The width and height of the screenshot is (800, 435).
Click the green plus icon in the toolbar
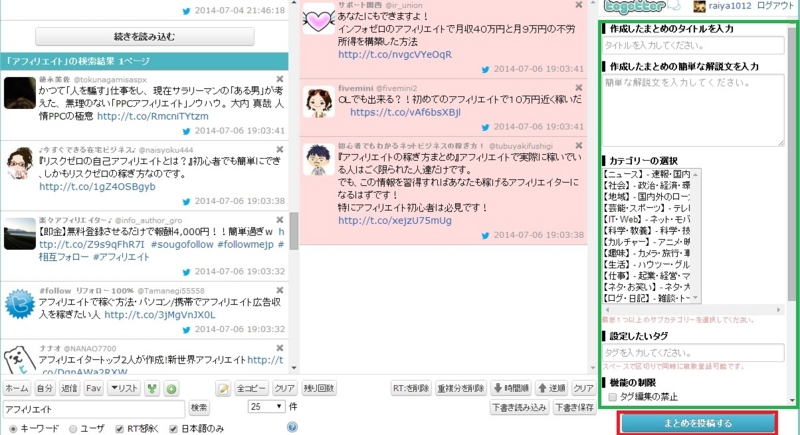(171, 389)
